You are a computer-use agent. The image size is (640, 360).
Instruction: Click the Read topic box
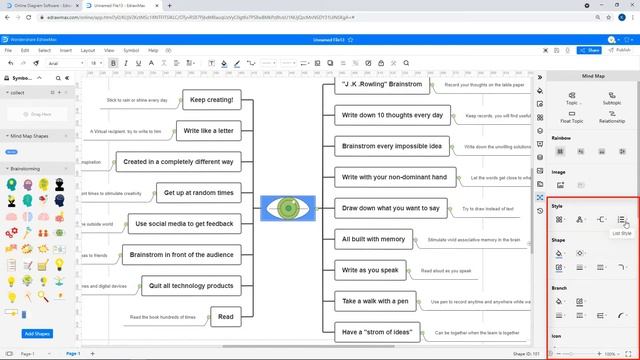point(226,317)
